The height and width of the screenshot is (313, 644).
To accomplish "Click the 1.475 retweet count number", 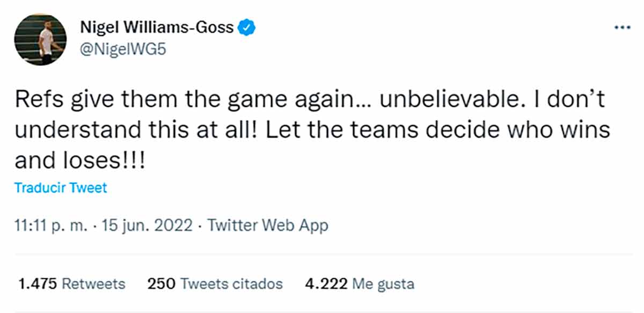I will coord(38,283).
